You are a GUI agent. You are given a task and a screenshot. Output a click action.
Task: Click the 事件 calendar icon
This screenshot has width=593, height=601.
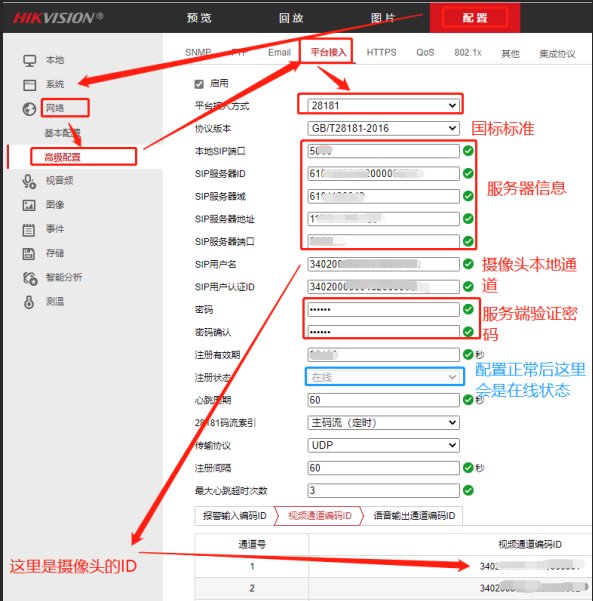coord(28,230)
